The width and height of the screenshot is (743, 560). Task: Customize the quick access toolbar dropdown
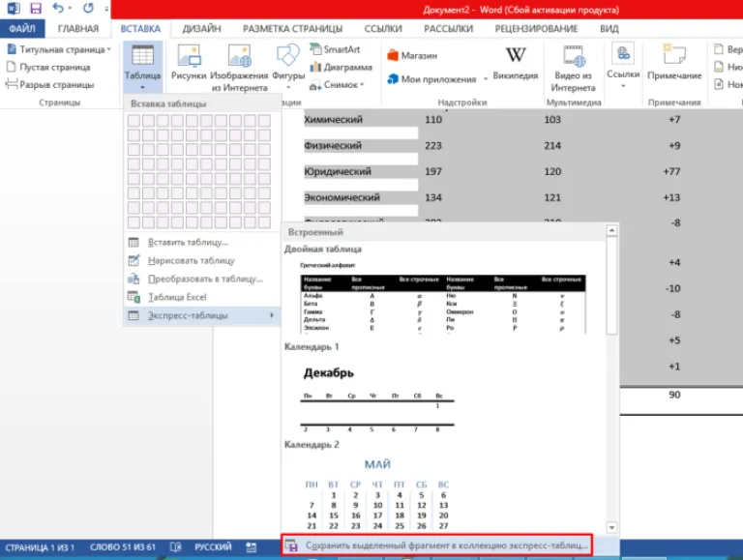click(106, 9)
